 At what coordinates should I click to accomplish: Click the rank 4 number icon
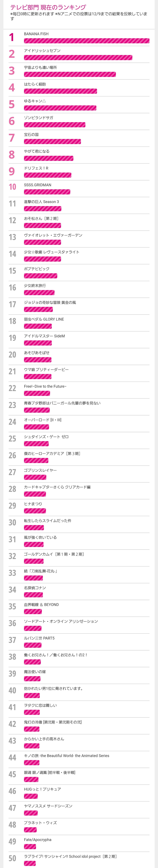[12, 88]
